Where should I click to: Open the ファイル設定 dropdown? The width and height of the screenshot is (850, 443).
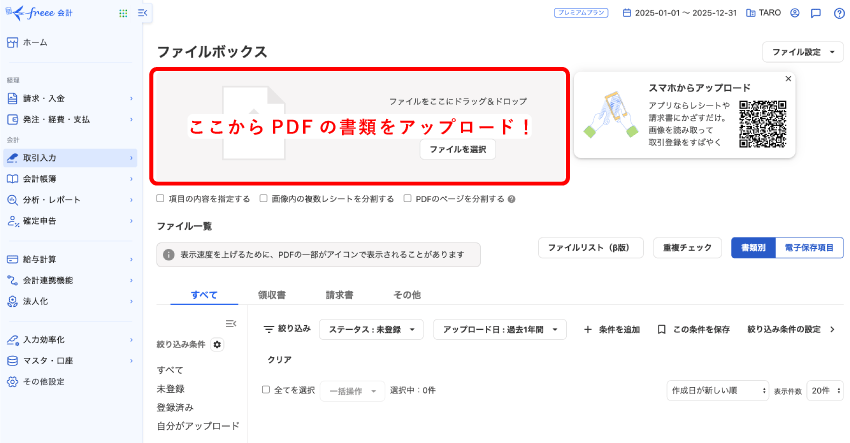(x=802, y=52)
